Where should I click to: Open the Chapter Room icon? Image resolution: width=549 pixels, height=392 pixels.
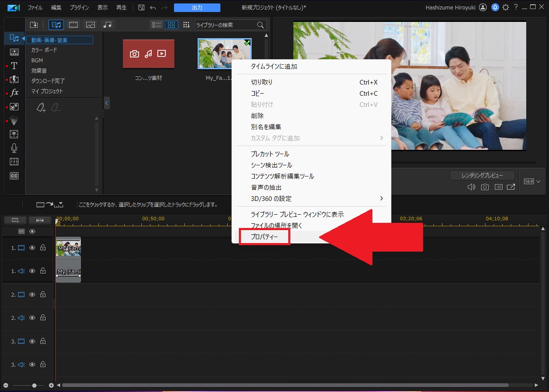(x=14, y=162)
